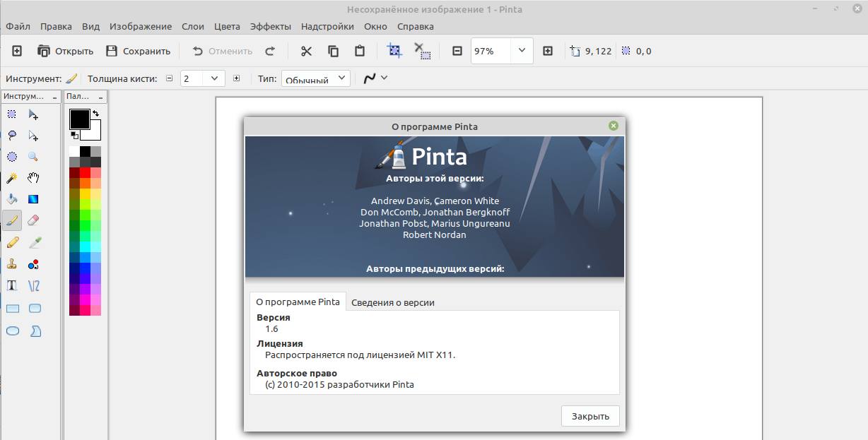This screenshot has width=868, height=440.
Task: Increase brush width with plus button
Action: [x=236, y=79]
